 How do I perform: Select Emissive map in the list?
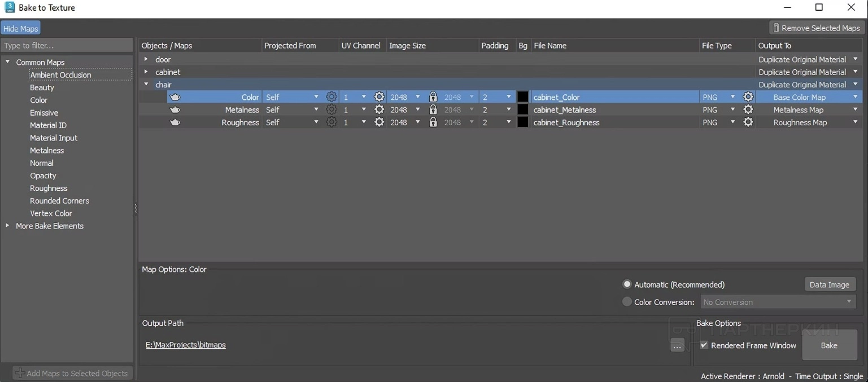[44, 112]
